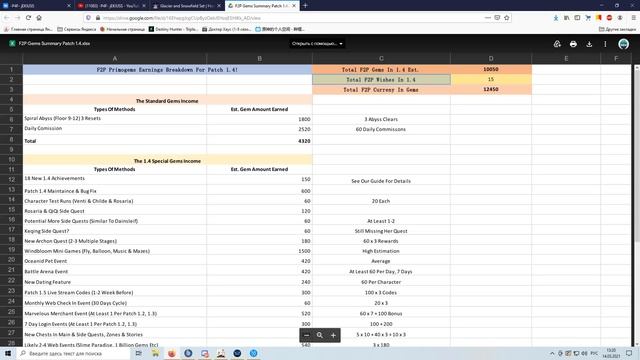Open the 'Открыть с помощью' dropdown
Image resolution: width=640 pixels, height=360 pixels.
[317, 44]
